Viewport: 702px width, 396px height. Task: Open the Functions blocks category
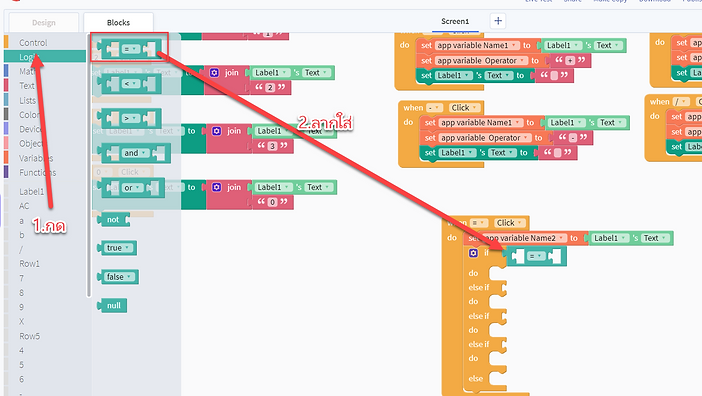click(x=38, y=172)
